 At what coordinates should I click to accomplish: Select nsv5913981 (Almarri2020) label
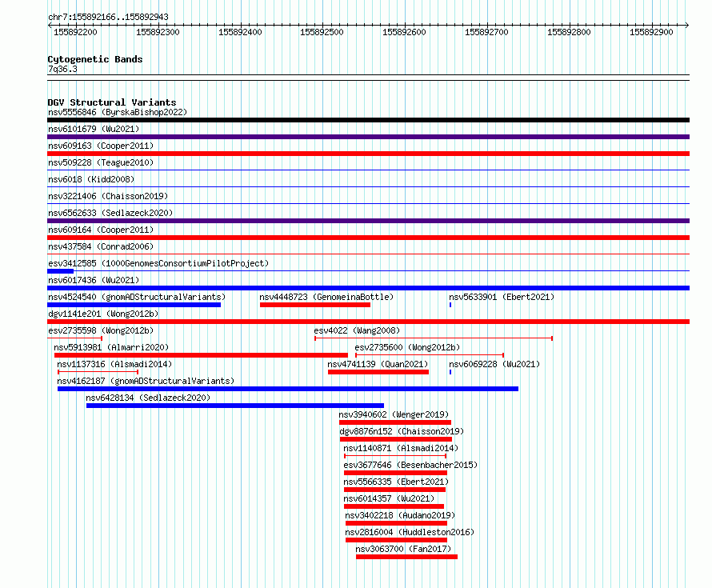pos(111,347)
